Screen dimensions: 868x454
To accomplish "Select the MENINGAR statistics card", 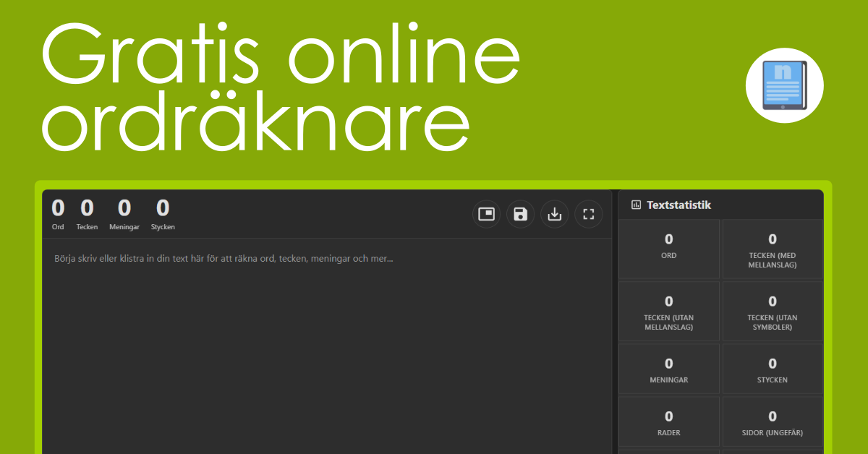I will coord(669,369).
